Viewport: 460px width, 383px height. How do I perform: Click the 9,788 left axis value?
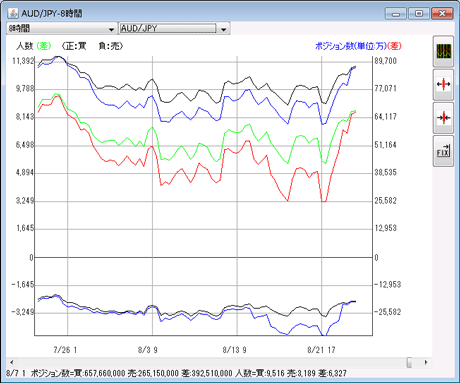point(25,88)
